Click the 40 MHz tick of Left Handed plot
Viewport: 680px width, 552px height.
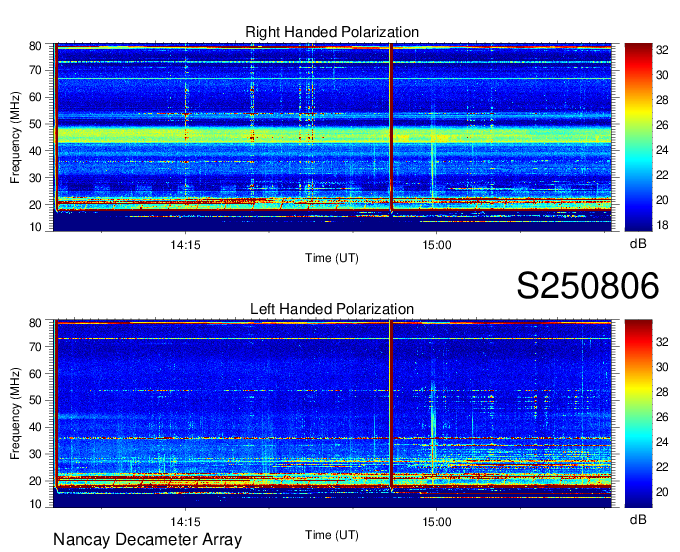pyautogui.click(x=35, y=427)
